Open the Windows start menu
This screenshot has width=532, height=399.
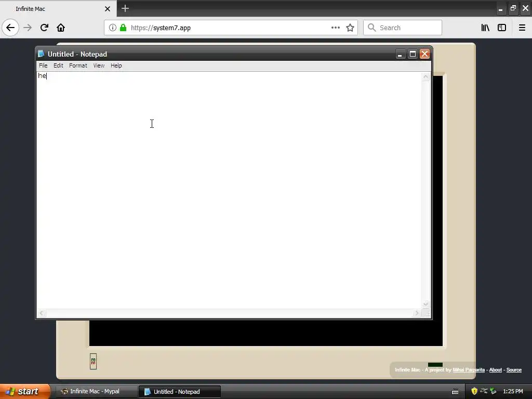24,391
